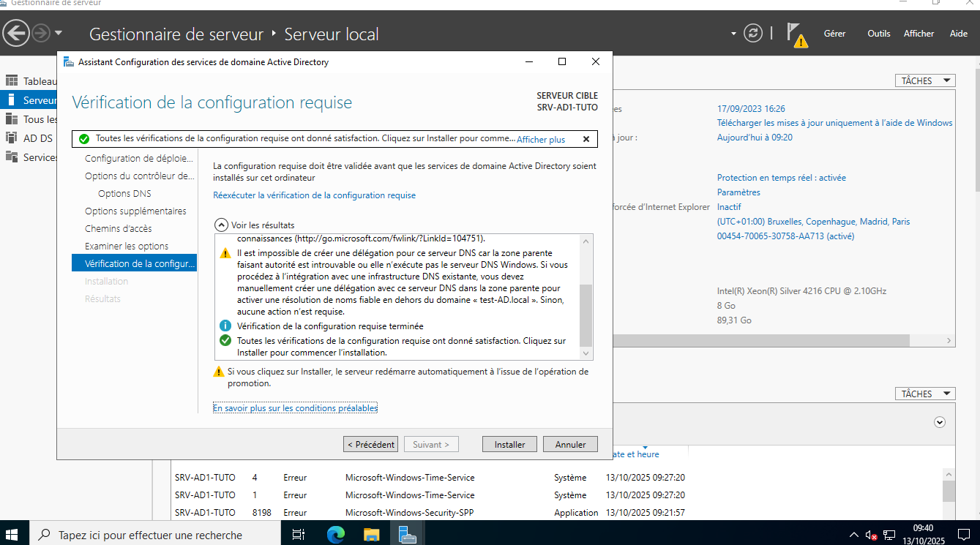Click the Installer button
This screenshot has height=545, width=980.
pos(509,444)
